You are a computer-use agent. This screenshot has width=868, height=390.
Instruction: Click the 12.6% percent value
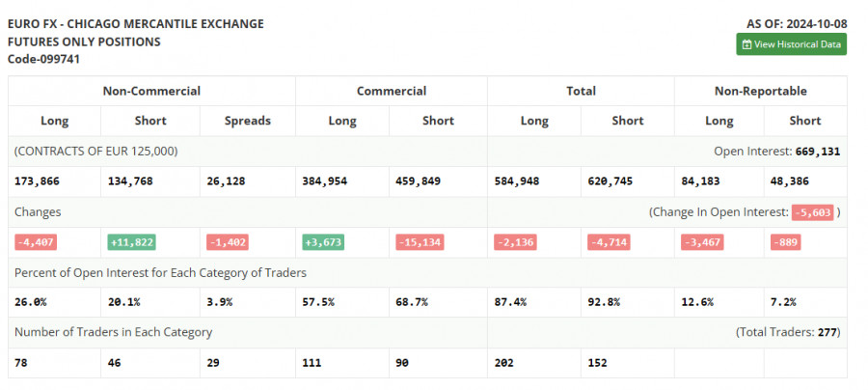pyautogui.click(x=697, y=302)
